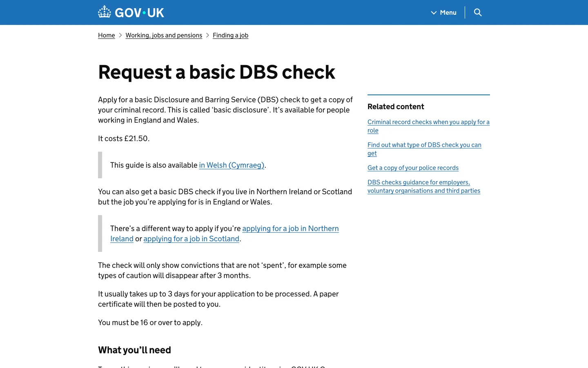Open Finding a job breadcrumb

point(230,35)
